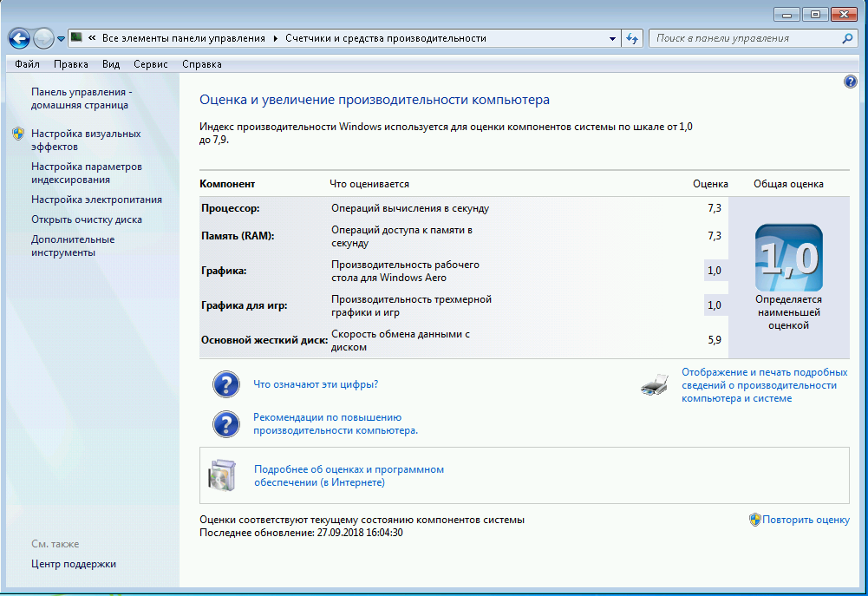Image resolution: width=868 pixels, height=596 pixels.
Task: Click shield icon beside 'Повторить оценку'
Action: pos(755,520)
